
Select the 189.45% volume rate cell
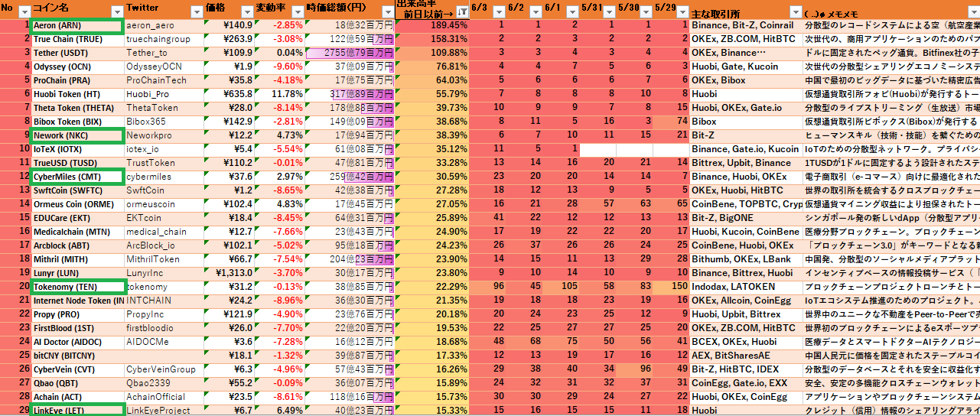point(432,25)
